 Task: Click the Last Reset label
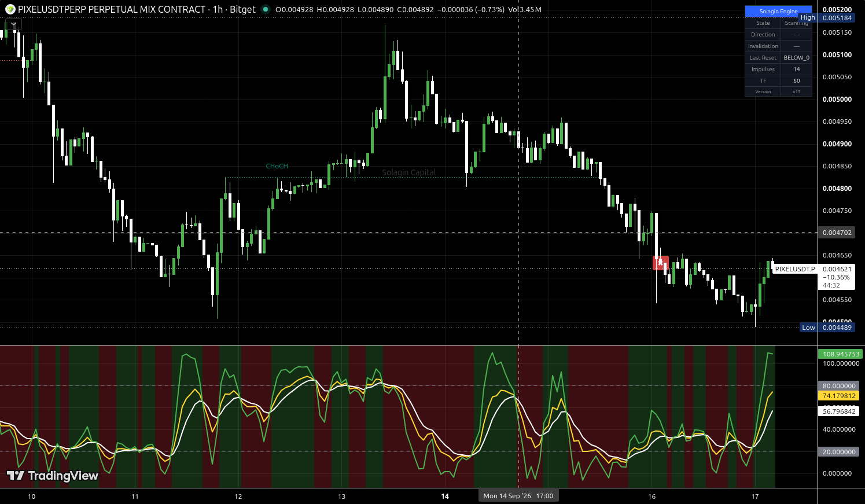coord(763,58)
